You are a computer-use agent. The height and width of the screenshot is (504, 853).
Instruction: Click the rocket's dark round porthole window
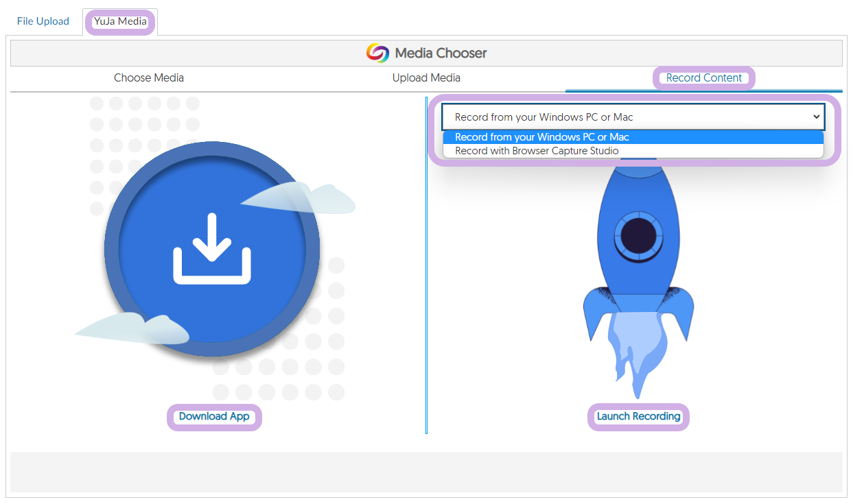pyautogui.click(x=638, y=236)
